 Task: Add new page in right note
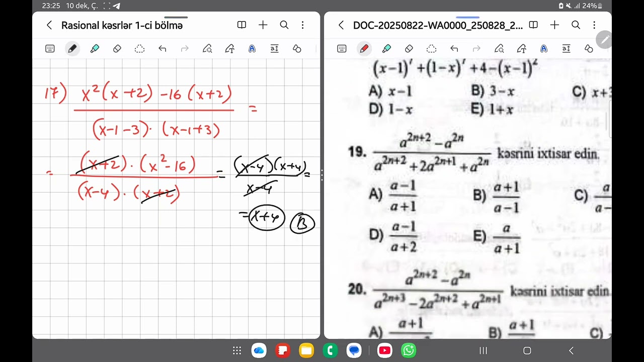554,25
